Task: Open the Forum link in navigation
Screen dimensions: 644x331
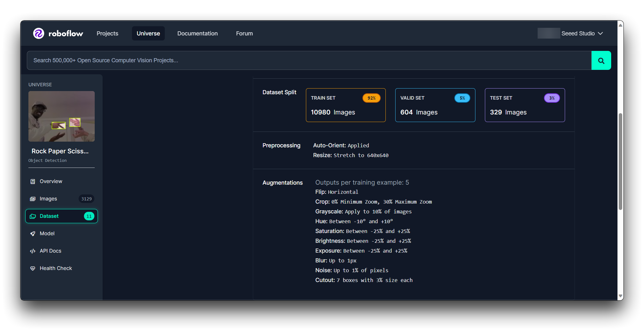Action: 244,34
